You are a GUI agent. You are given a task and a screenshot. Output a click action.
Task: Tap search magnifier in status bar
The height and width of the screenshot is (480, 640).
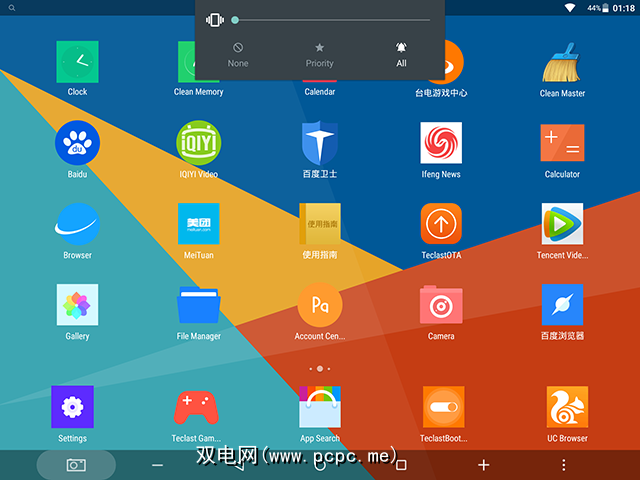point(12,8)
